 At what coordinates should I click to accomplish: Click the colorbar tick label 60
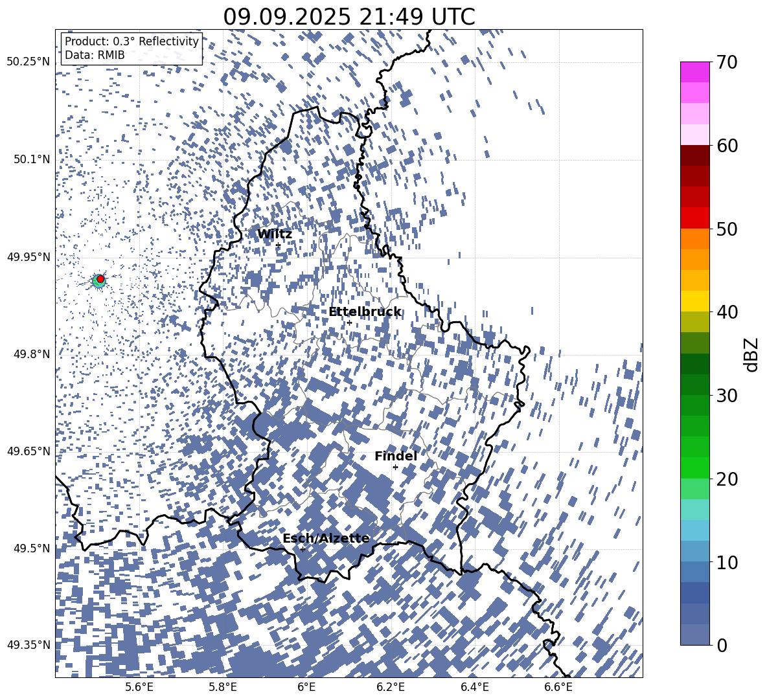tap(727, 146)
